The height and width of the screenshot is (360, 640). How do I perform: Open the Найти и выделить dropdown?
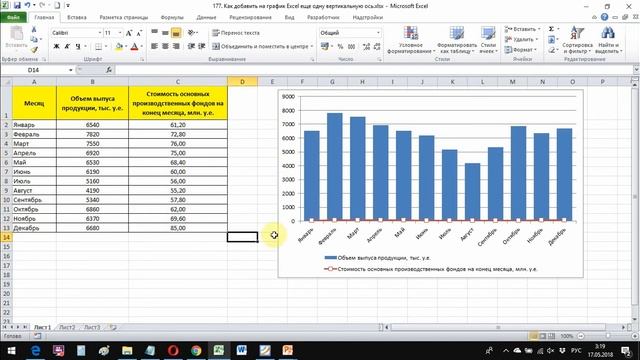pyautogui.click(x=608, y=40)
